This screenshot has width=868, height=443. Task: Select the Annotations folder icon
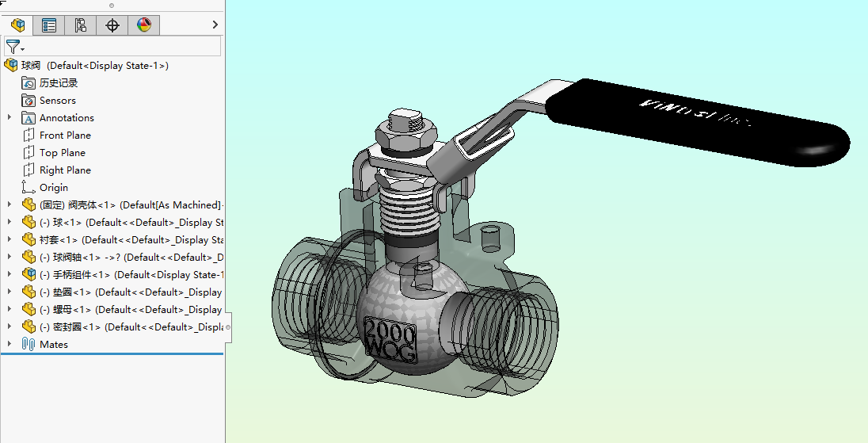point(29,118)
